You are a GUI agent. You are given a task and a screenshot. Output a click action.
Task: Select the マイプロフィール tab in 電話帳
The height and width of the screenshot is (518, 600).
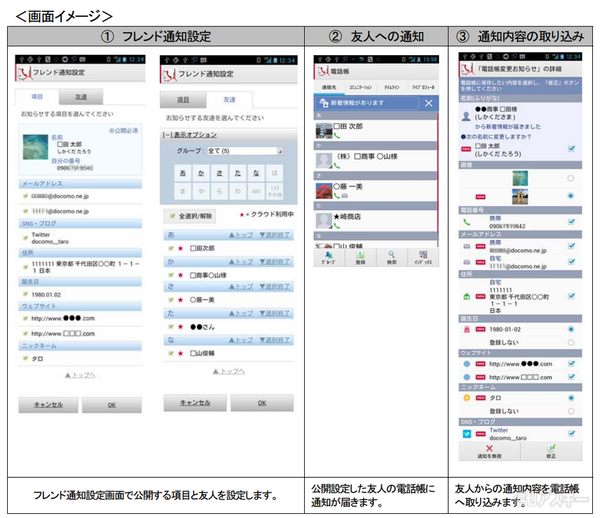[x=423, y=87]
